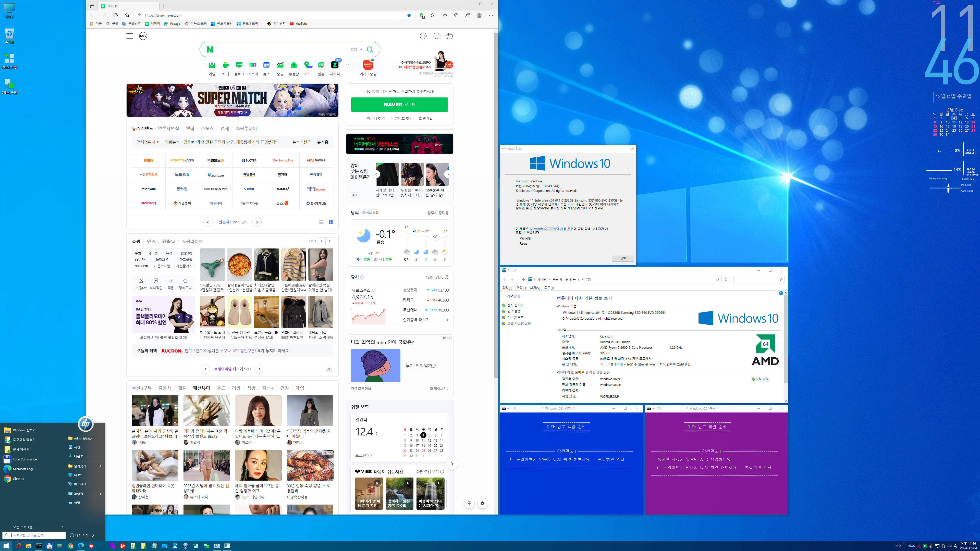Expand 즐겨찾기 submenu in start menu
This screenshot has height=551, width=980.
coord(101,466)
